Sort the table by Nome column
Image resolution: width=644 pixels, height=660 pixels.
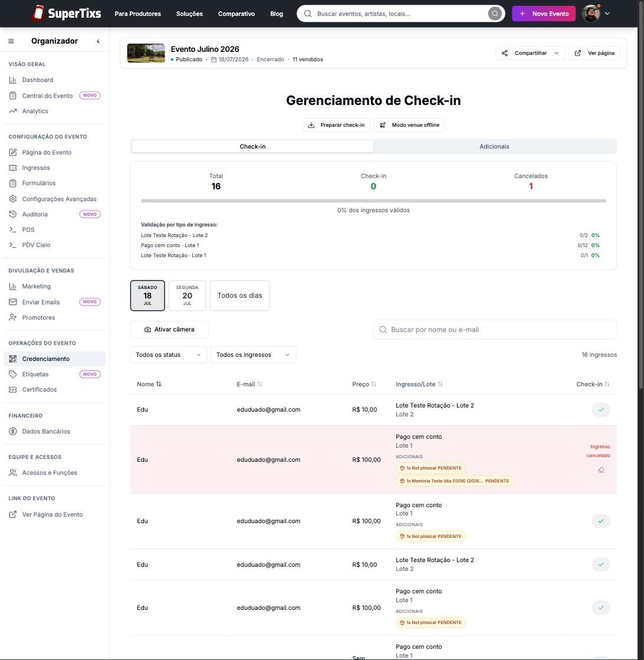tap(149, 384)
